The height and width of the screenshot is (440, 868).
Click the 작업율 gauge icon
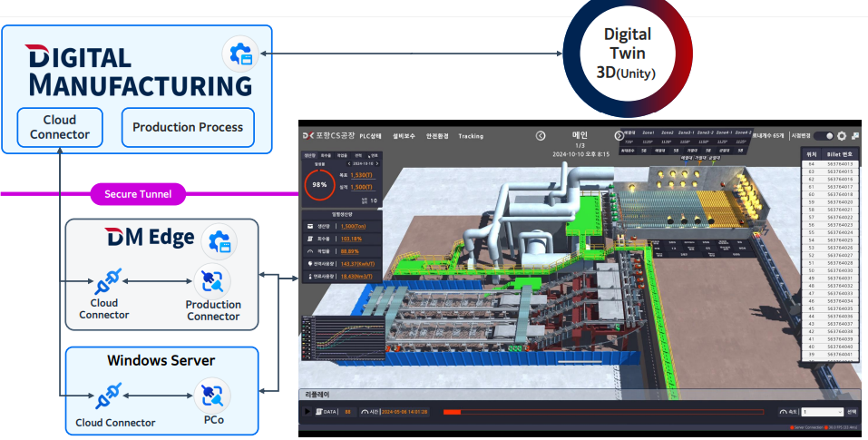310,251
